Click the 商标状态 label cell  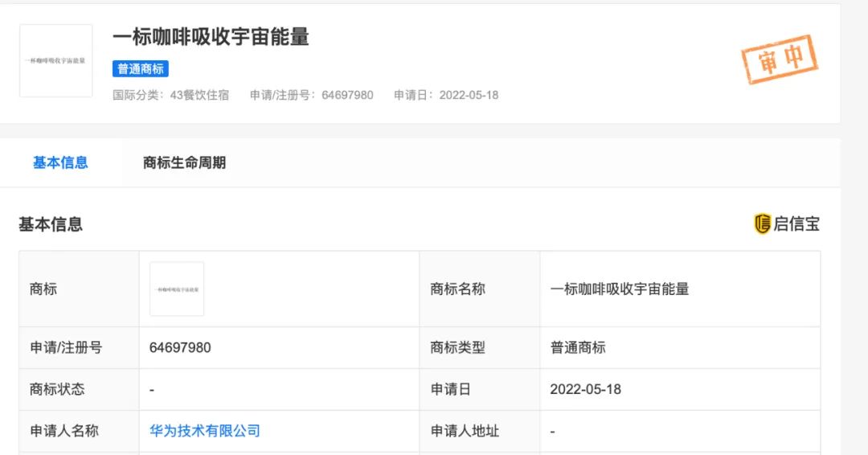click(57, 389)
